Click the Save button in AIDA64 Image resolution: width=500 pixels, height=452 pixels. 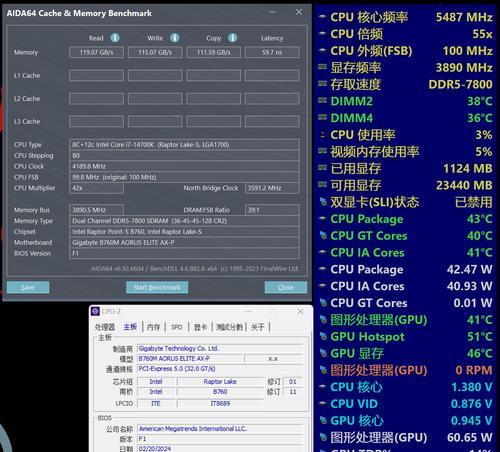[x=28, y=287]
